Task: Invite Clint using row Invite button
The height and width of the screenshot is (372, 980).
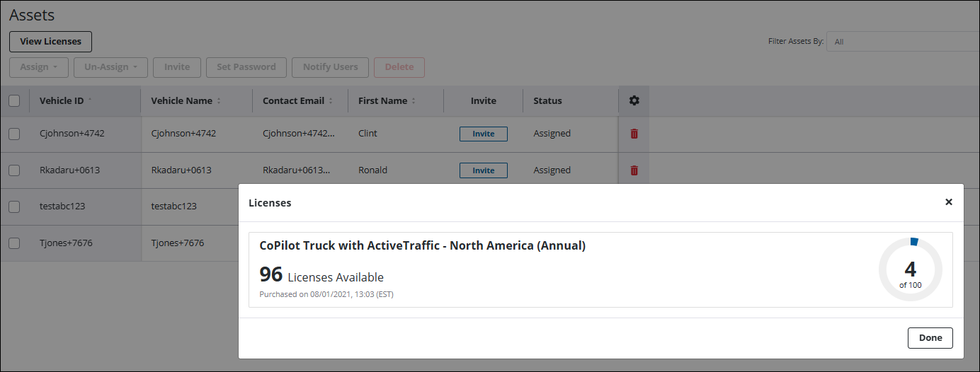Action: 484,134
